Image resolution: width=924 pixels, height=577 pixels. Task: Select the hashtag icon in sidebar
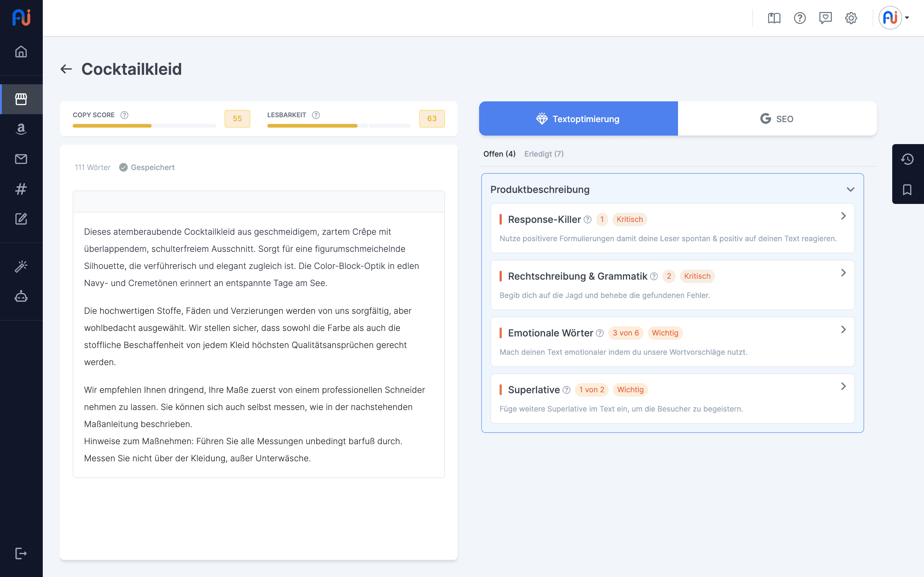[21, 189]
